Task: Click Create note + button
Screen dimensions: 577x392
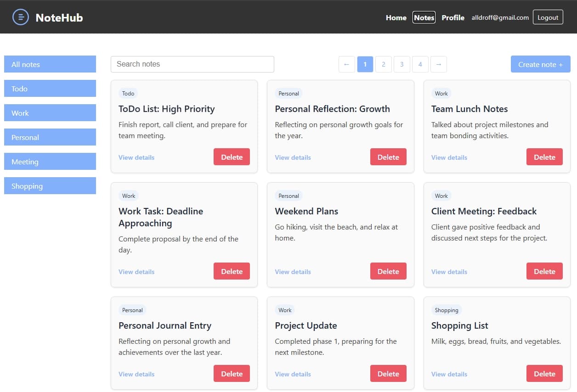Action: tap(541, 64)
